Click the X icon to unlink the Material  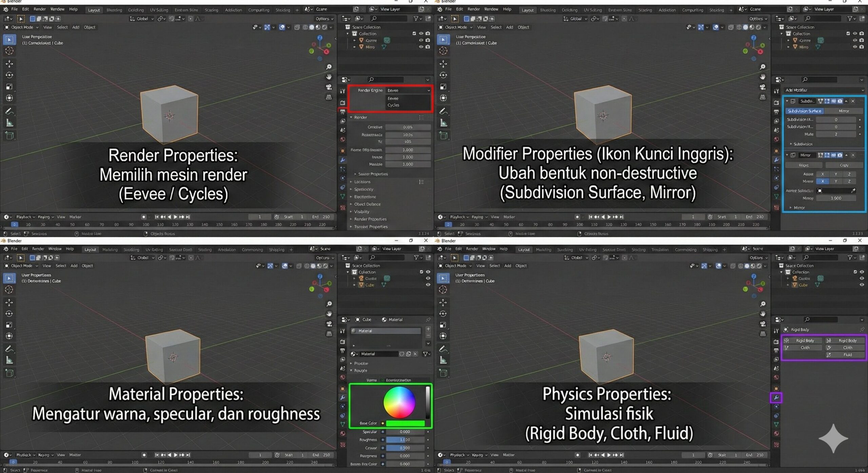click(415, 354)
